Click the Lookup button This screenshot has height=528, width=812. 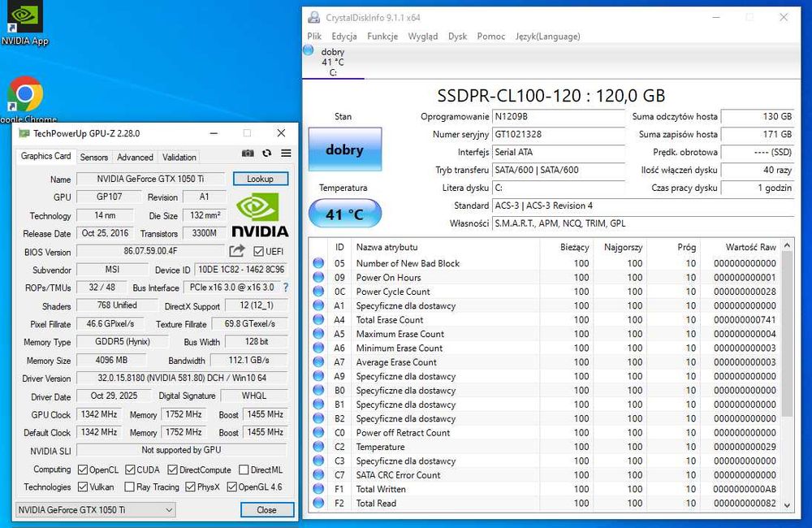pyautogui.click(x=260, y=179)
